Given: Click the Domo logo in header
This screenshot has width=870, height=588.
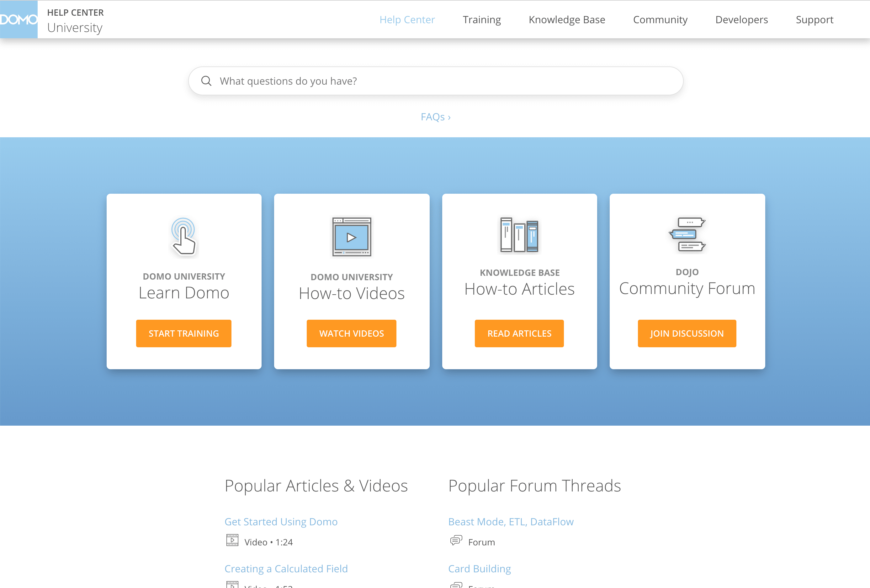Looking at the screenshot, I should tap(19, 19).
